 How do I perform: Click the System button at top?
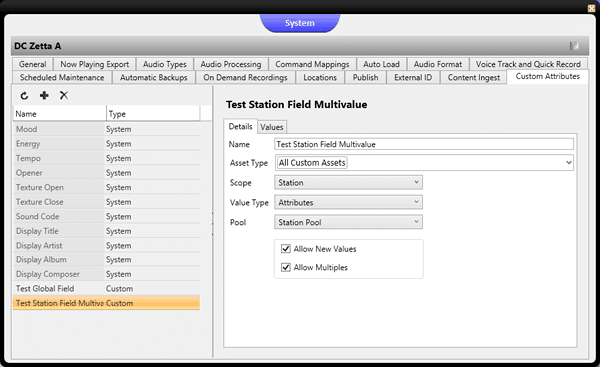click(x=300, y=23)
